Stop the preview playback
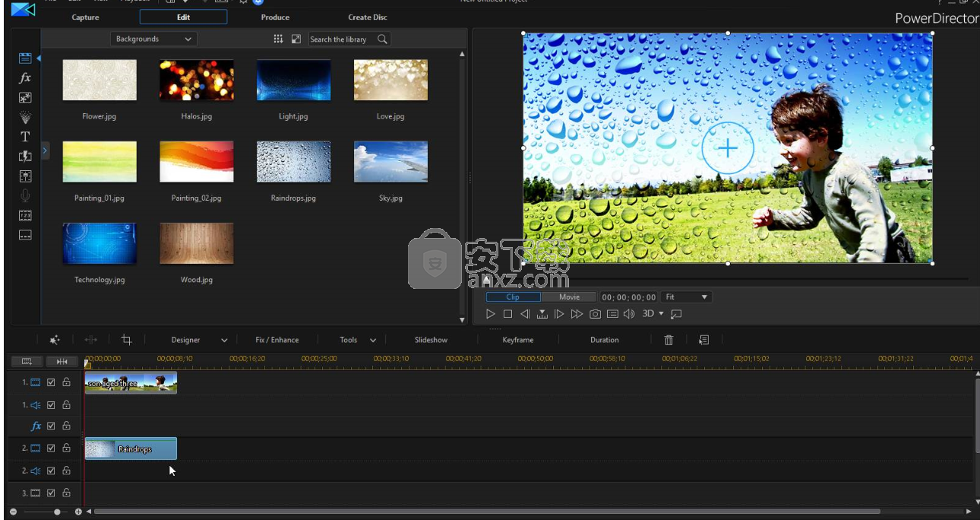 tap(507, 314)
